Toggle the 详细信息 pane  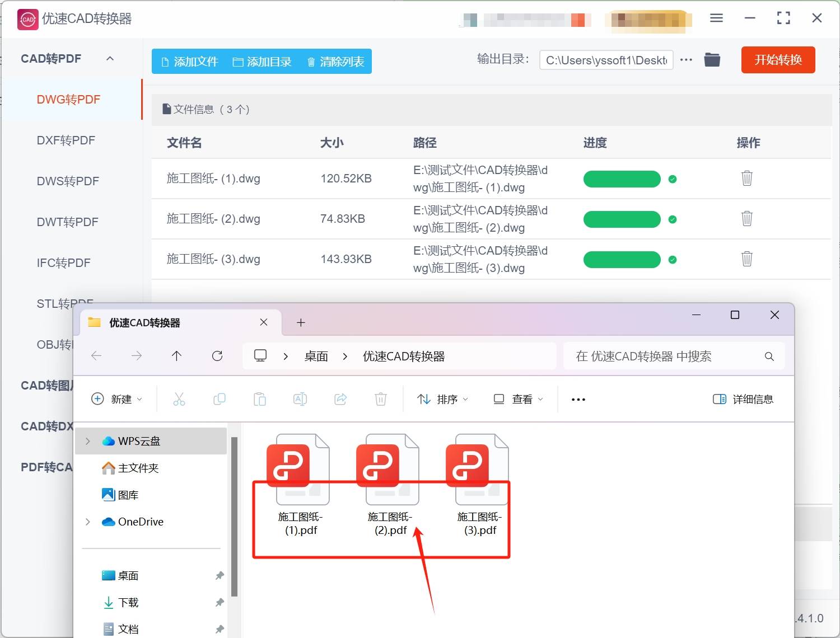click(743, 399)
